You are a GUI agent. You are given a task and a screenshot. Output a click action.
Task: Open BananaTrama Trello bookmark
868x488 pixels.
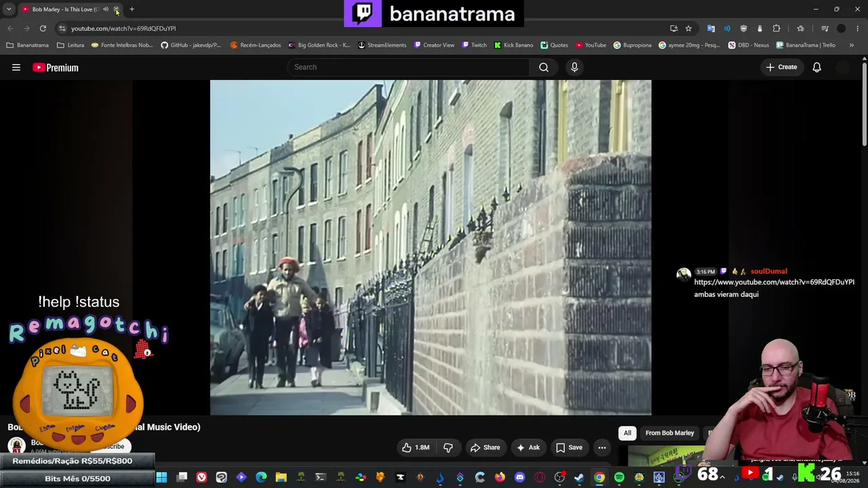[x=806, y=45]
